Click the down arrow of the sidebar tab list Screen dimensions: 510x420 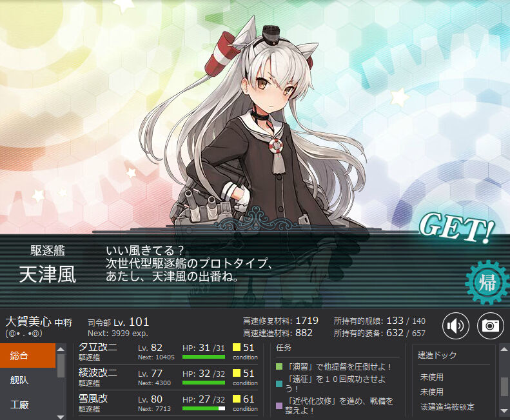pos(61,417)
